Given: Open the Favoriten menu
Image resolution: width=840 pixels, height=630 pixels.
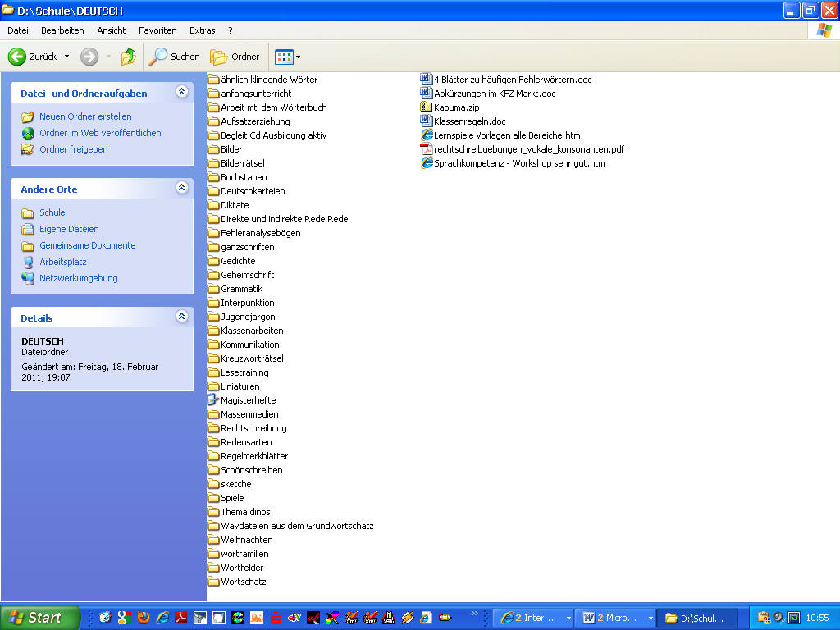Looking at the screenshot, I should [x=157, y=30].
